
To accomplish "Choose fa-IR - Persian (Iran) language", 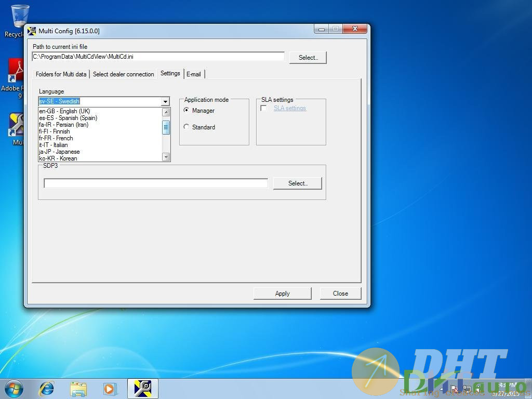I will tap(100, 125).
